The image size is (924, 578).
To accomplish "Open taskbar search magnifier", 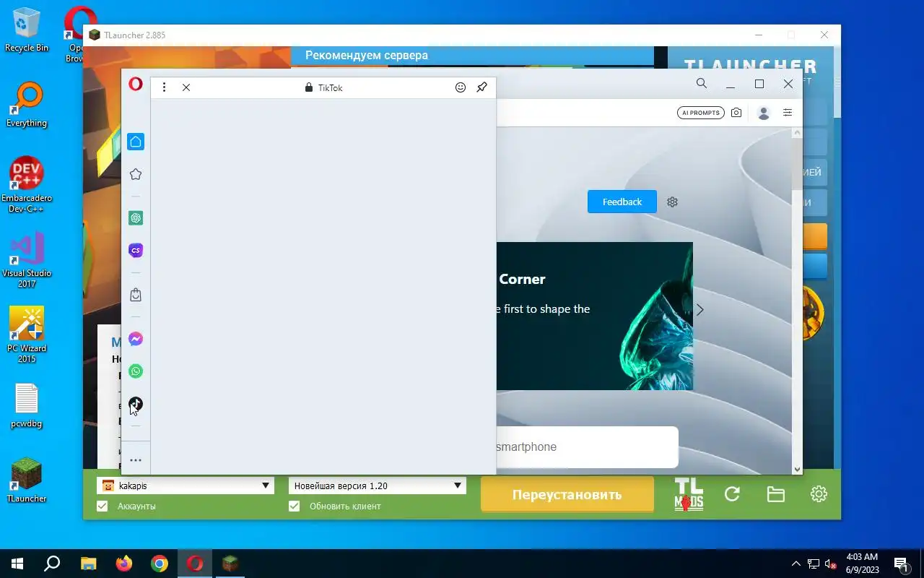I will 52,564.
